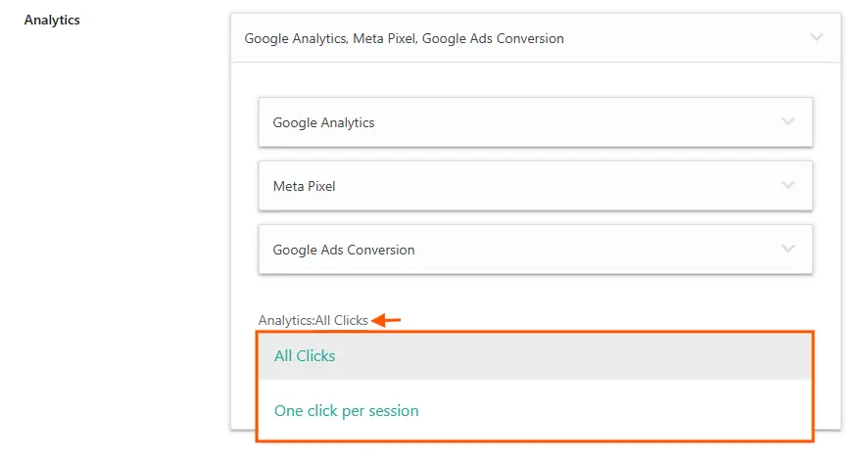
Task: Click the grey area right of the All Clicks option
Action: [588, 356]
